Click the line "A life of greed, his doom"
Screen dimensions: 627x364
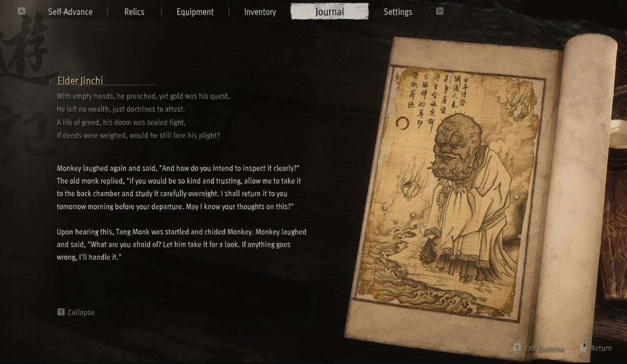pos(121,122)
